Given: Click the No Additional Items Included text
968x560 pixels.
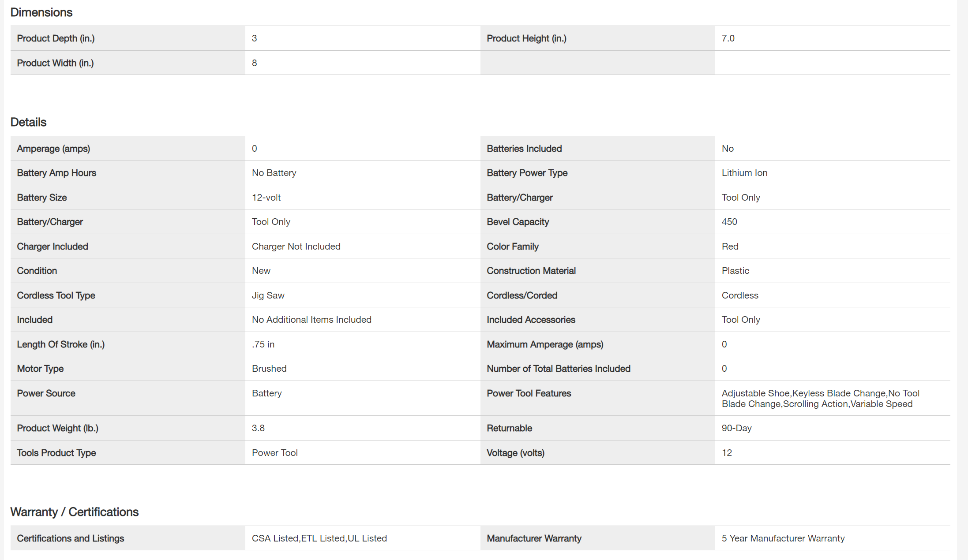Looking at the screenshot, I should [311, 320].
